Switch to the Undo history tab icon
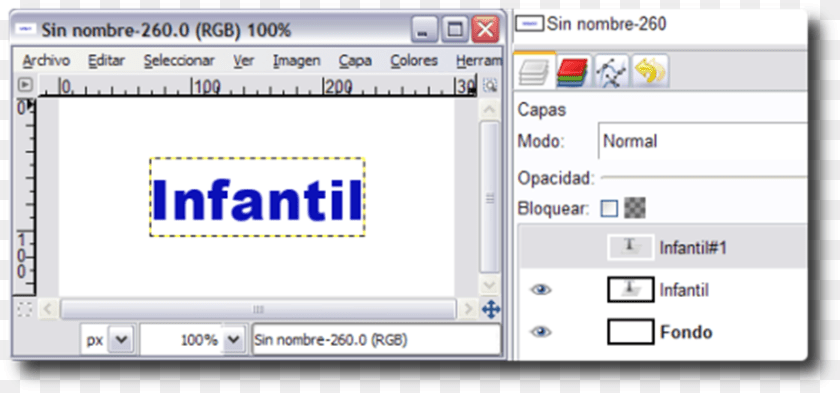840x393 pixels. coord(650,71)
